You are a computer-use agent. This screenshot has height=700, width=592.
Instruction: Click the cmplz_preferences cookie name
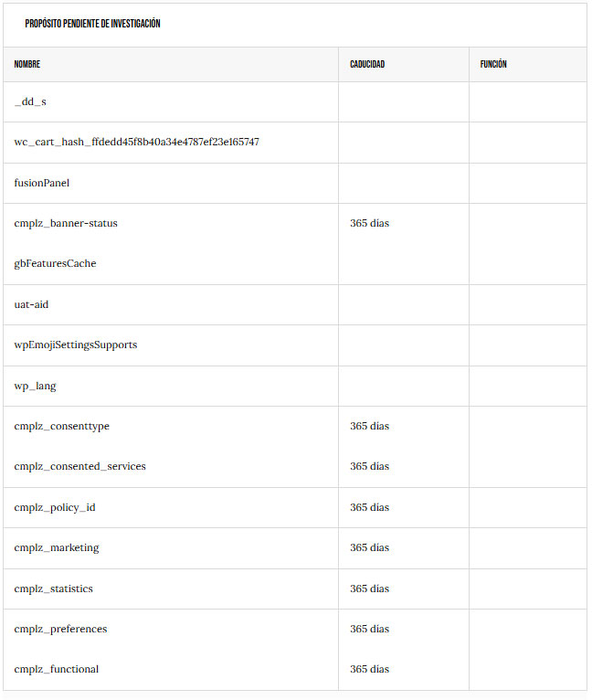coord(60,629)
